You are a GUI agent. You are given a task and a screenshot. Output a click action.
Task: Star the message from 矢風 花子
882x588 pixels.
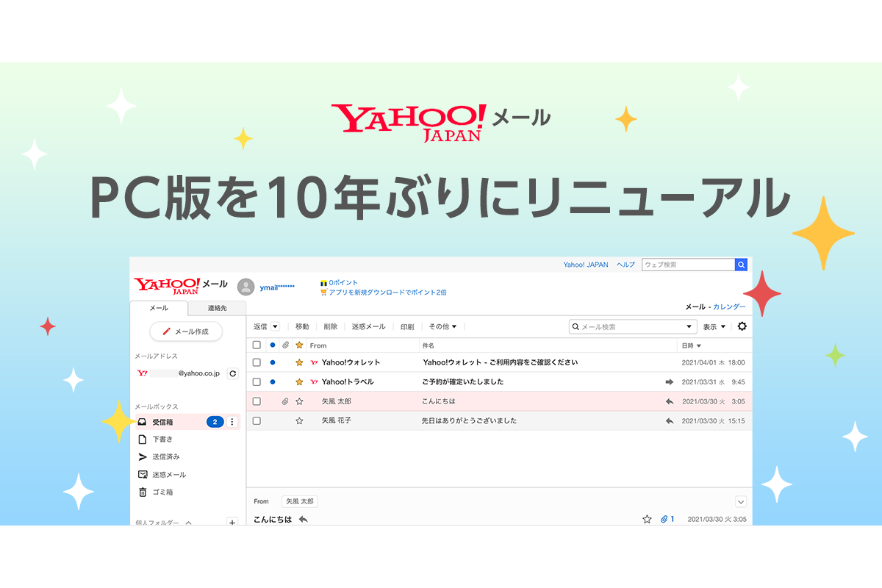[x=299, y=421]
